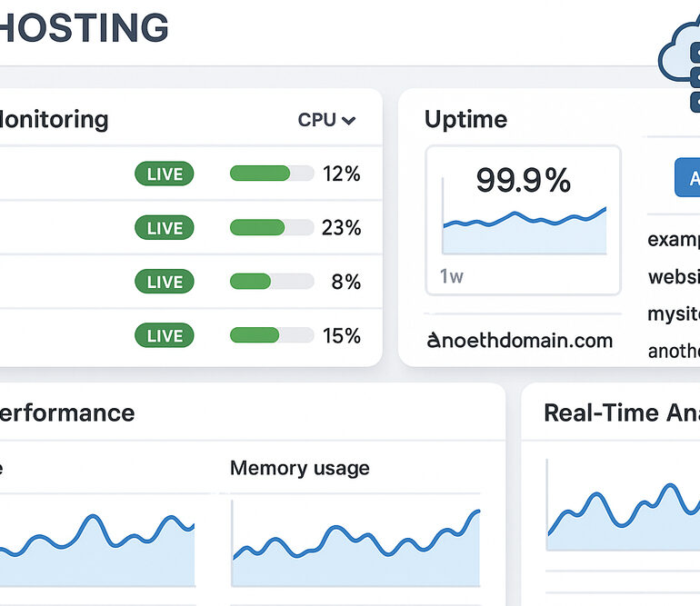Open the anoethdomain.com link
The width and height of the screenshot is (700, 606).
[520, 341]
